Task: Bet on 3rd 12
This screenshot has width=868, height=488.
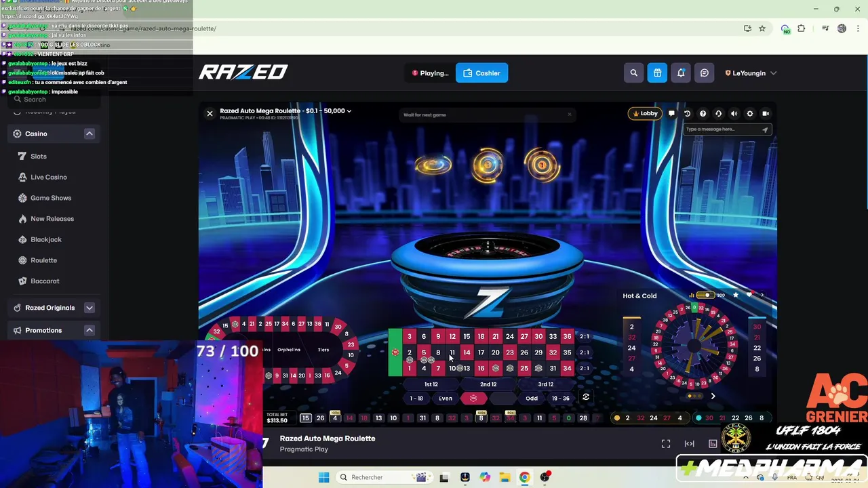Action: pos(546,384)
